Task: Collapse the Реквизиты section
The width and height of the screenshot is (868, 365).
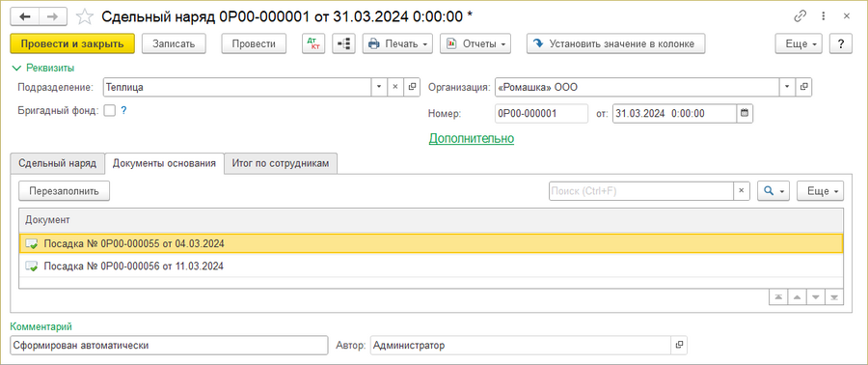Action: 42,69
